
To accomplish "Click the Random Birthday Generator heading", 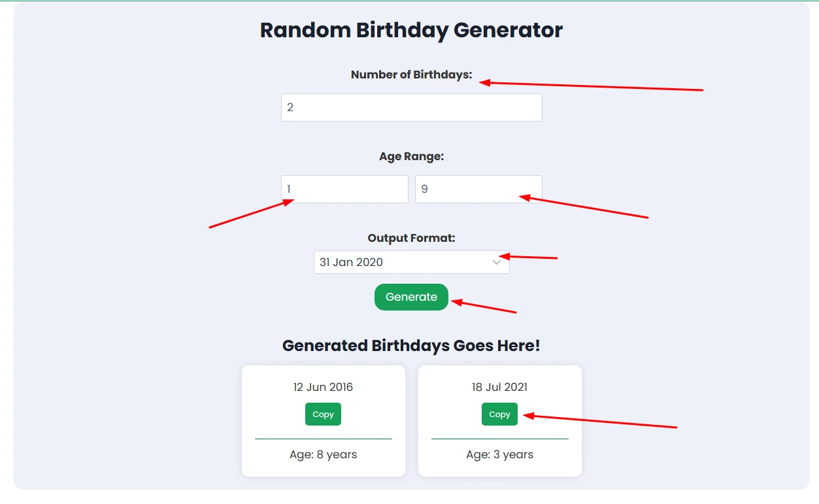I will [x=411, y=30].
